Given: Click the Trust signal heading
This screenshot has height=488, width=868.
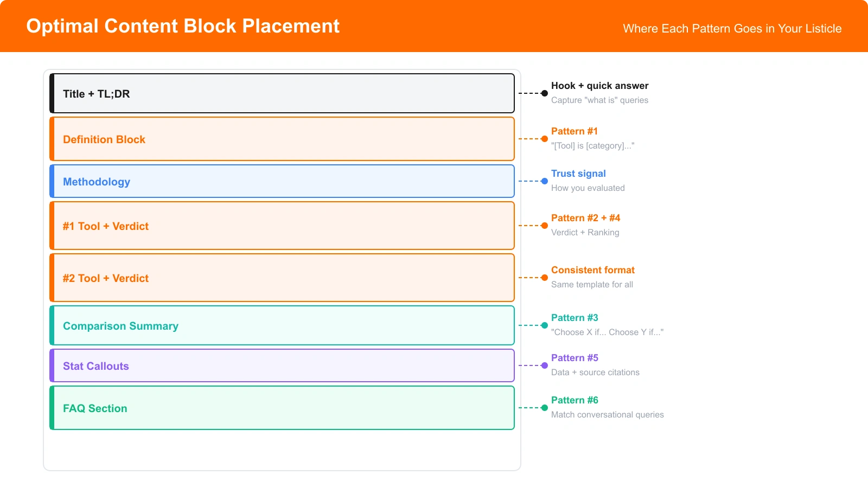Looking at the screenshot, I should (578, 174).
